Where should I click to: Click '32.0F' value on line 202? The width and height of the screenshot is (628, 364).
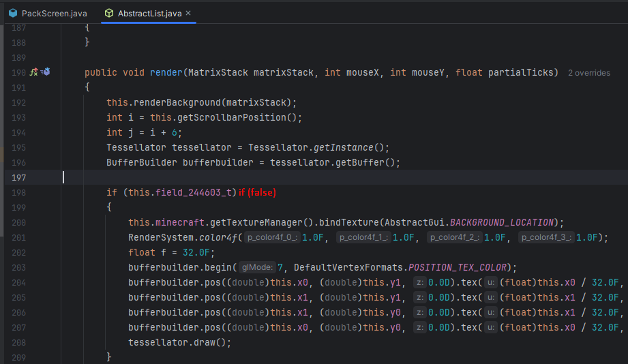click(196, 253)
